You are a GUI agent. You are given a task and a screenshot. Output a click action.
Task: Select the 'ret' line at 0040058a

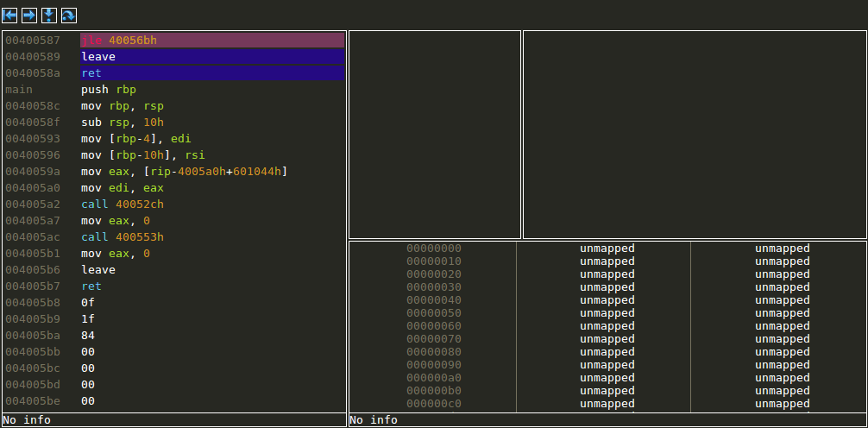click(x=212, y=73)
